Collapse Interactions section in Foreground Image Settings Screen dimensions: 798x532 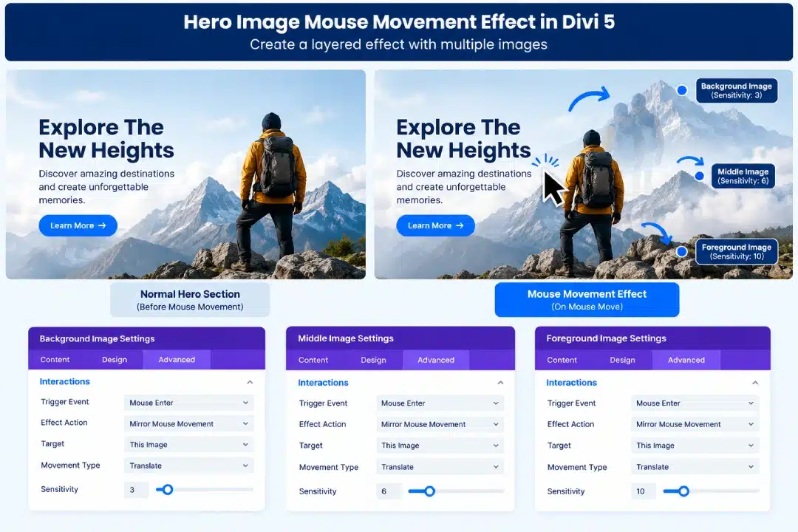(x=755, y=383)
